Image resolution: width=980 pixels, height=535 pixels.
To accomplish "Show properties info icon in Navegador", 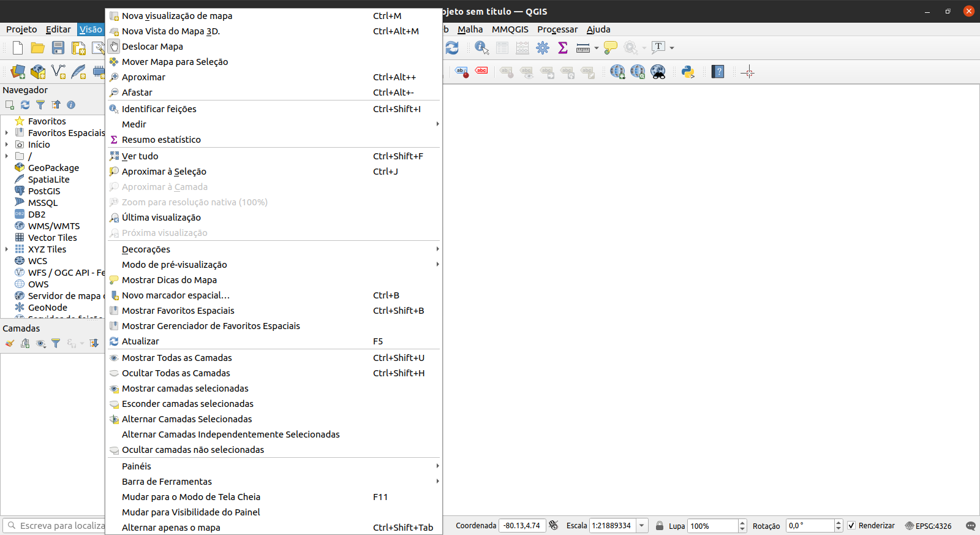I will pyautogui.click(x=71, y=105).
